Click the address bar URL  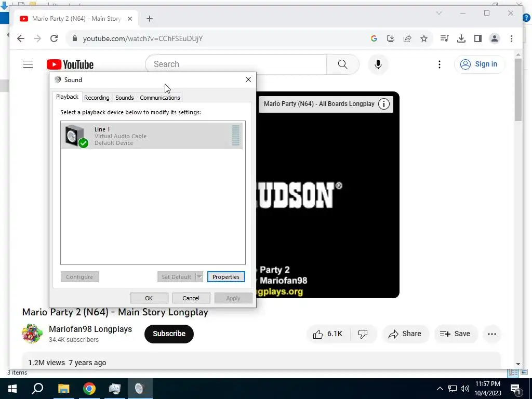(143, 38)
